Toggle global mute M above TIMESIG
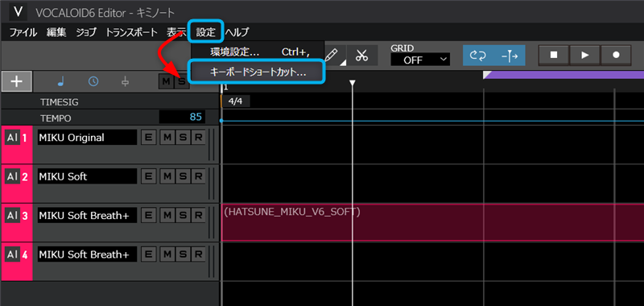644x306 pixels. coord(166,82)
